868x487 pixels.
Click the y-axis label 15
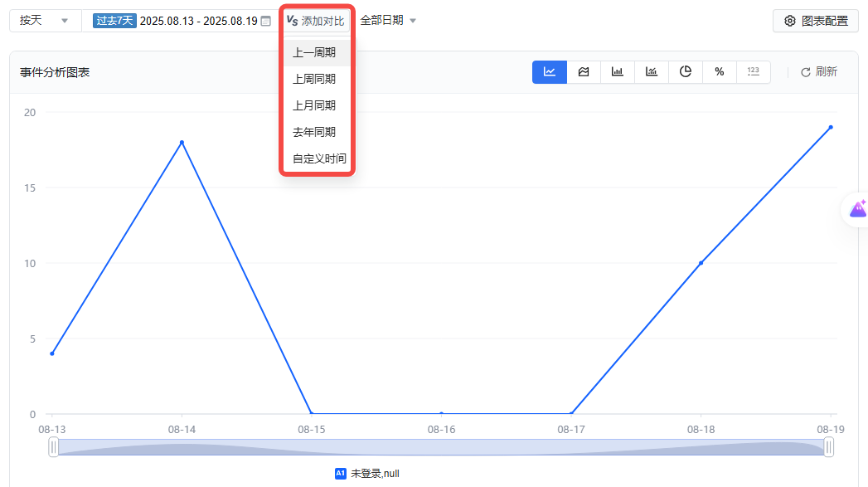(x=29, y=187)
